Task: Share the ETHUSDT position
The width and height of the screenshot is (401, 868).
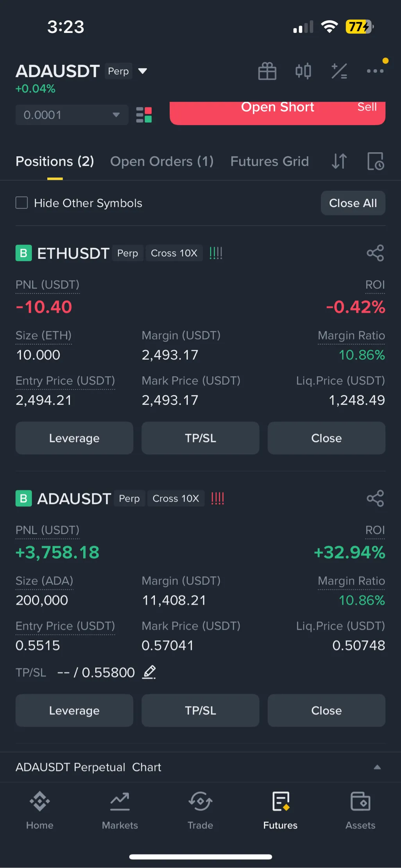Action: 375,253
